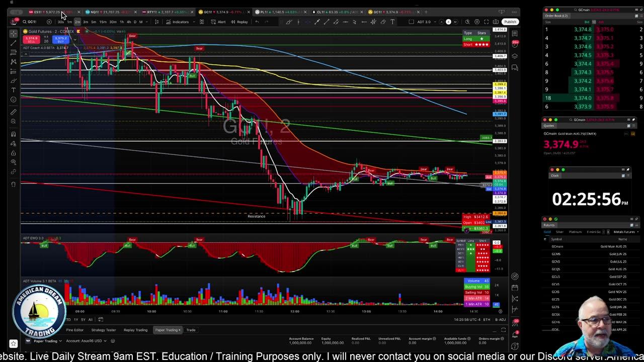The image size is (644, 362).
Task: Expand the indicators favorites dropdown arrow
Action: click(194, 22)
